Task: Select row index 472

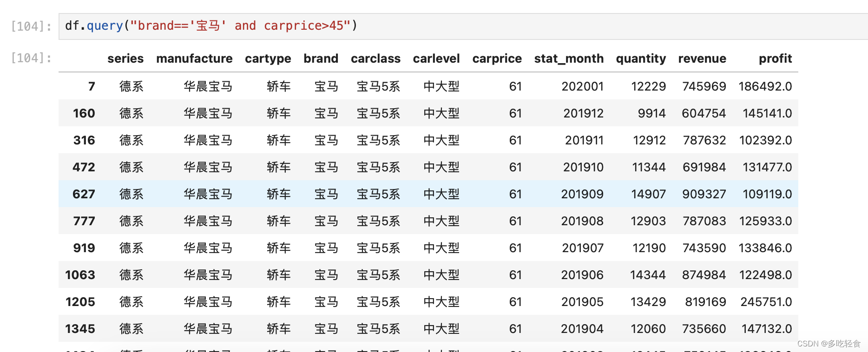Action: click(84, 167)
